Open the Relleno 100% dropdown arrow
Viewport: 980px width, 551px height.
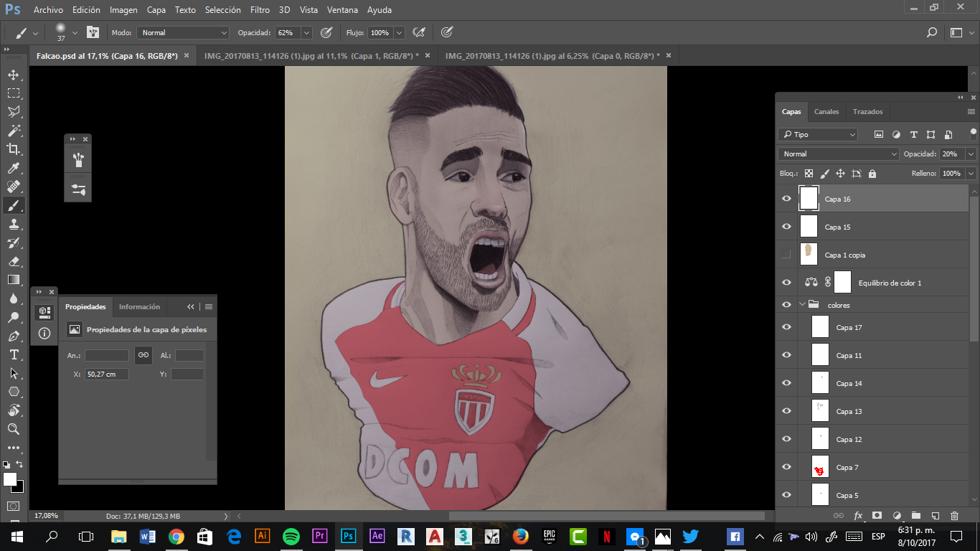[971, 174]
